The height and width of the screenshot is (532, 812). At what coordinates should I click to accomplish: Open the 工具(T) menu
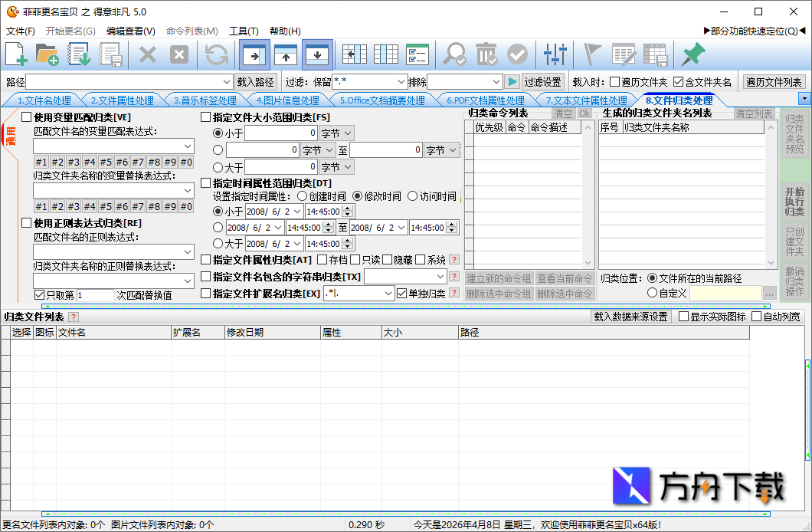(244, 31)
